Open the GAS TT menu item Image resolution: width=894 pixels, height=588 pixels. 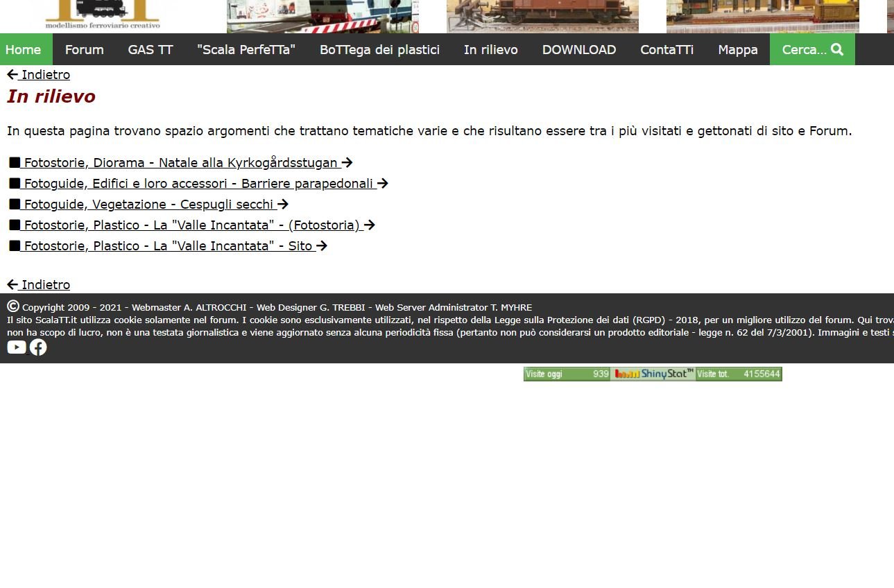coord(150,50)
